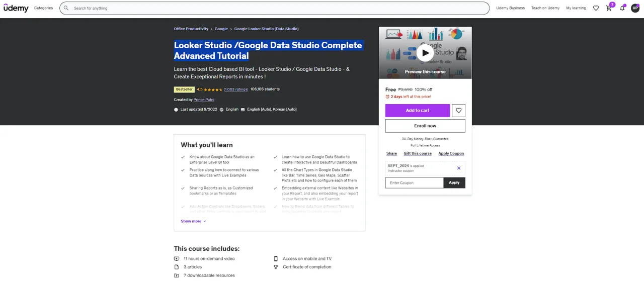Open the Categories menu
This screenshot has height=281, width=644.
coord(43,8)
